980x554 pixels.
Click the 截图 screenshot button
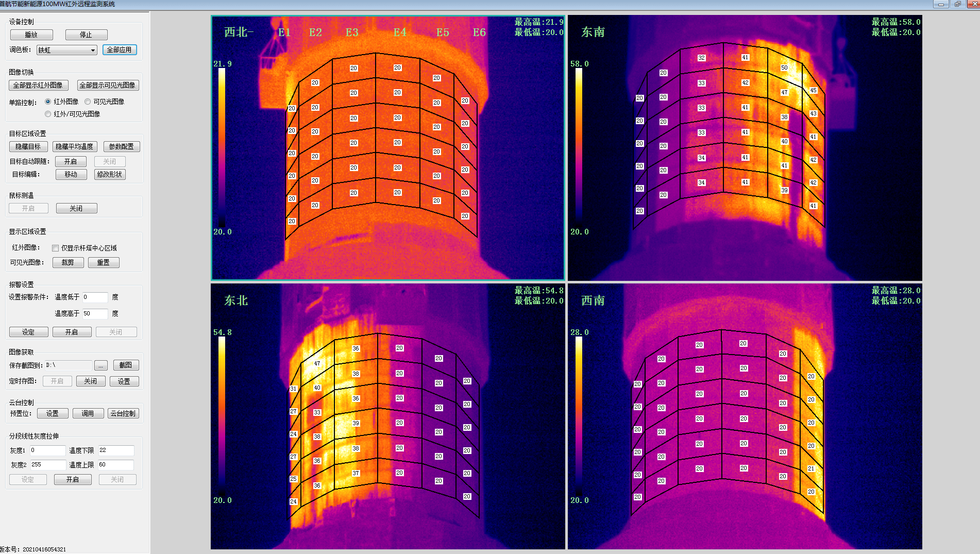[126, 365]
